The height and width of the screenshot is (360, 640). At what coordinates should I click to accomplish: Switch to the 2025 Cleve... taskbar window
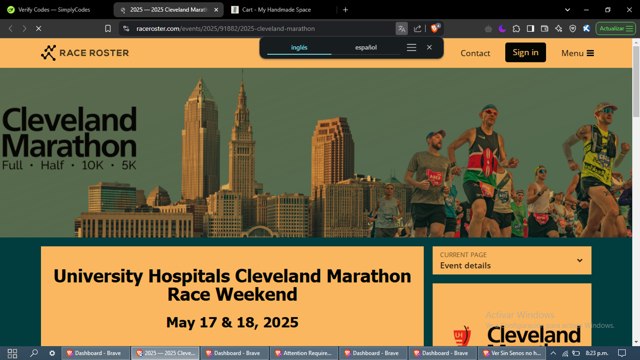pyautogui.click(x=165, y=353)
